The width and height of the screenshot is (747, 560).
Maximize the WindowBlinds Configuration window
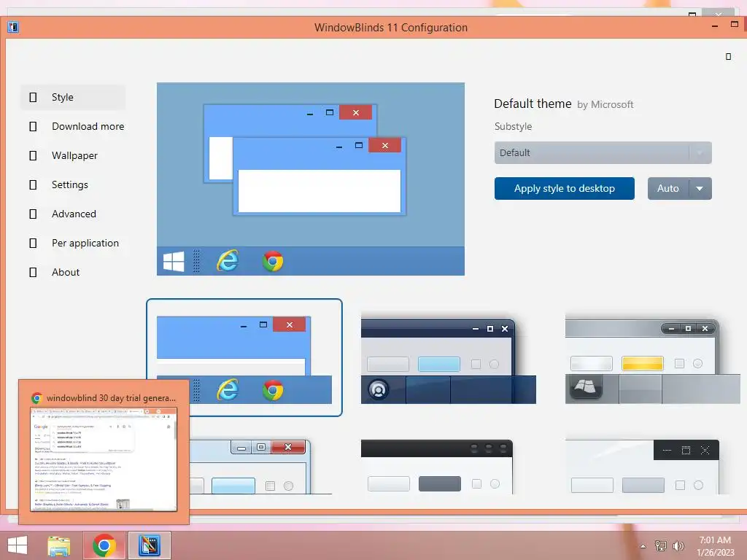coord(734,24)
